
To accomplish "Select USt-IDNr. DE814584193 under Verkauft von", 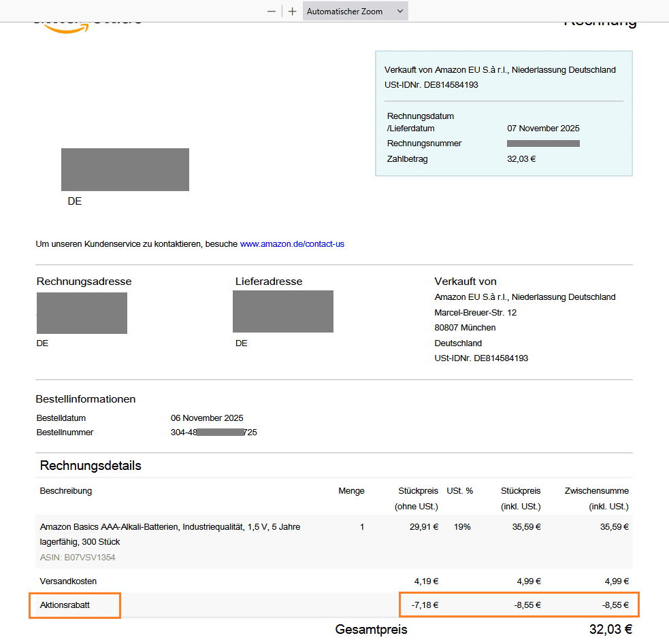I will click(481, 358).
